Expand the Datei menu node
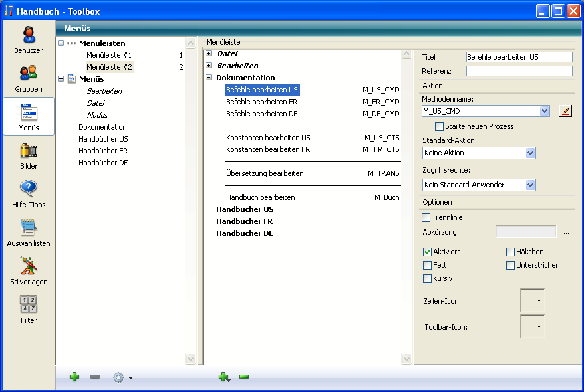This screenshot has width=584, height=392. click(209, 54)
